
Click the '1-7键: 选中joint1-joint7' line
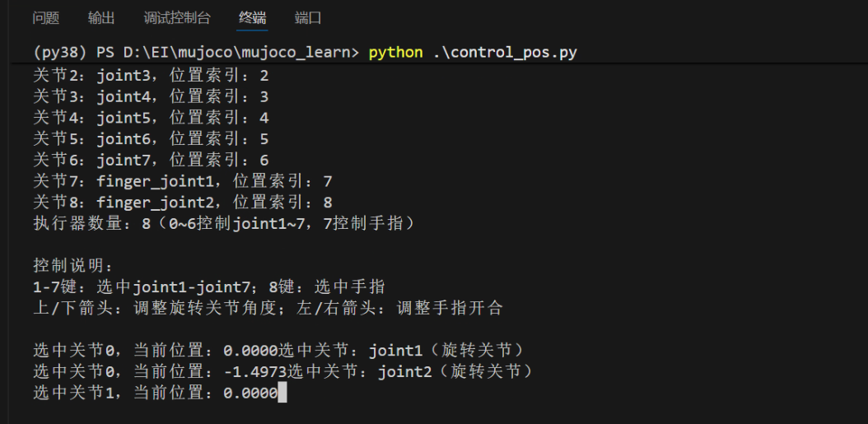(208, 287)
